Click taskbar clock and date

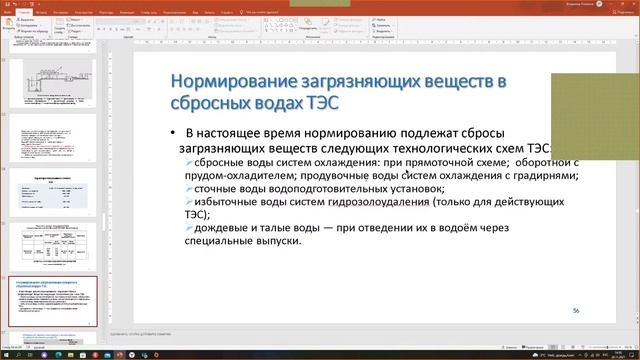618,355
